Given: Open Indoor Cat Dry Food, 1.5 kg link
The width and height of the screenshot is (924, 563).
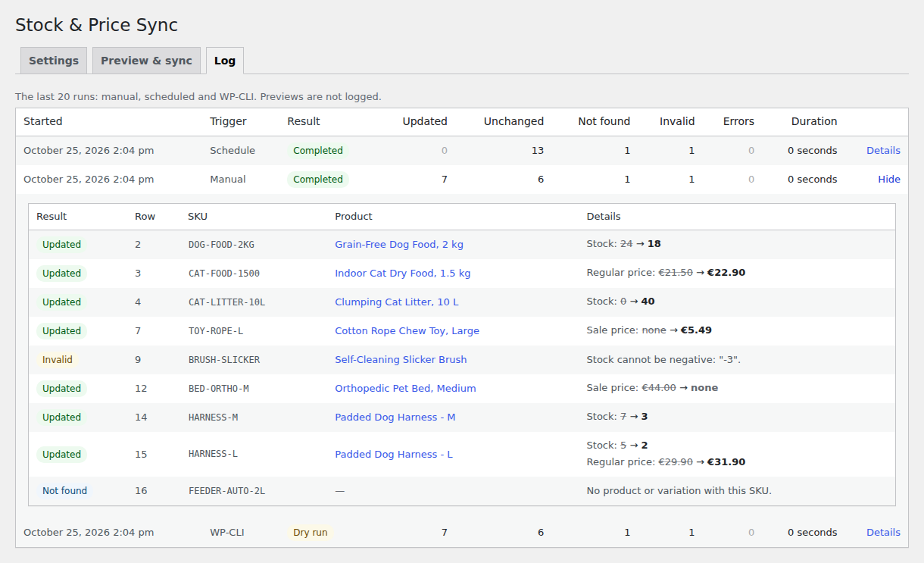Looking at the screenshot, I should [403, 274].
